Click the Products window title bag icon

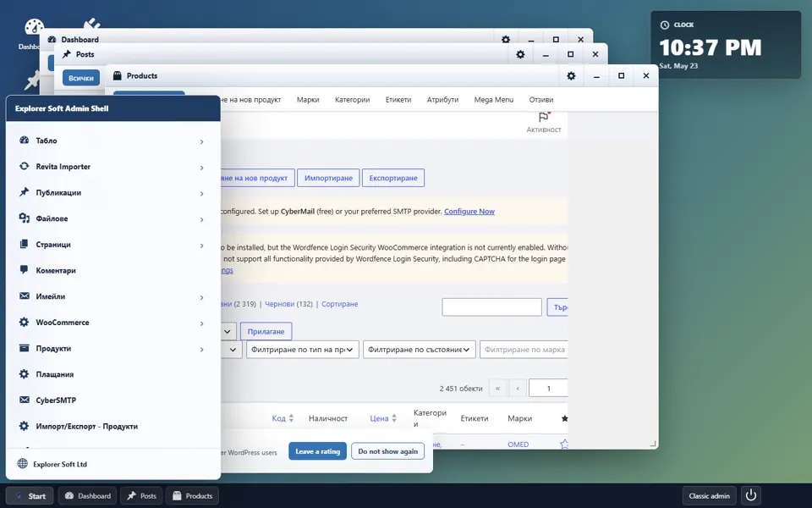117,75
